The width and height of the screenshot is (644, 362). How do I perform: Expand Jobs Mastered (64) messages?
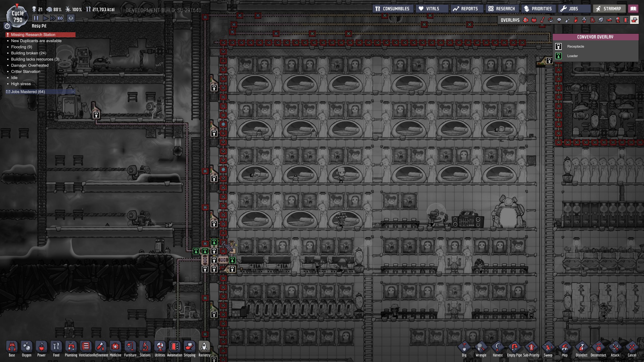click(28, 92)
